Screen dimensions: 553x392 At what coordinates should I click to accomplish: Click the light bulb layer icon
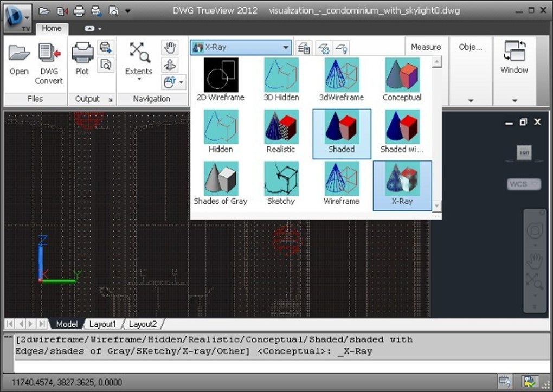pos(341,48)
